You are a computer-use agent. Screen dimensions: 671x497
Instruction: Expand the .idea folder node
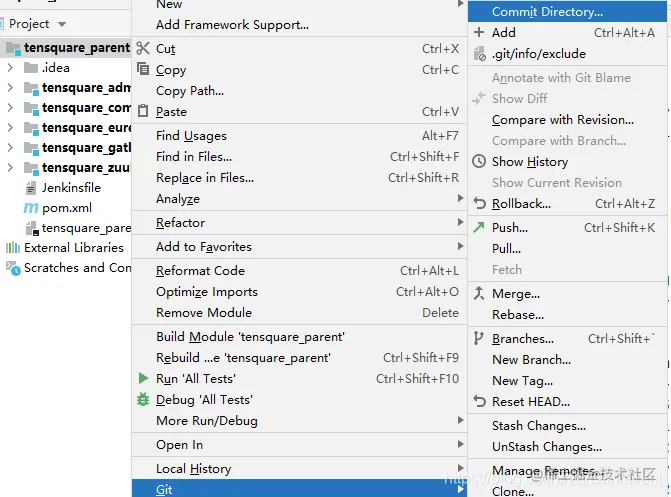click(x=10, y=68)
